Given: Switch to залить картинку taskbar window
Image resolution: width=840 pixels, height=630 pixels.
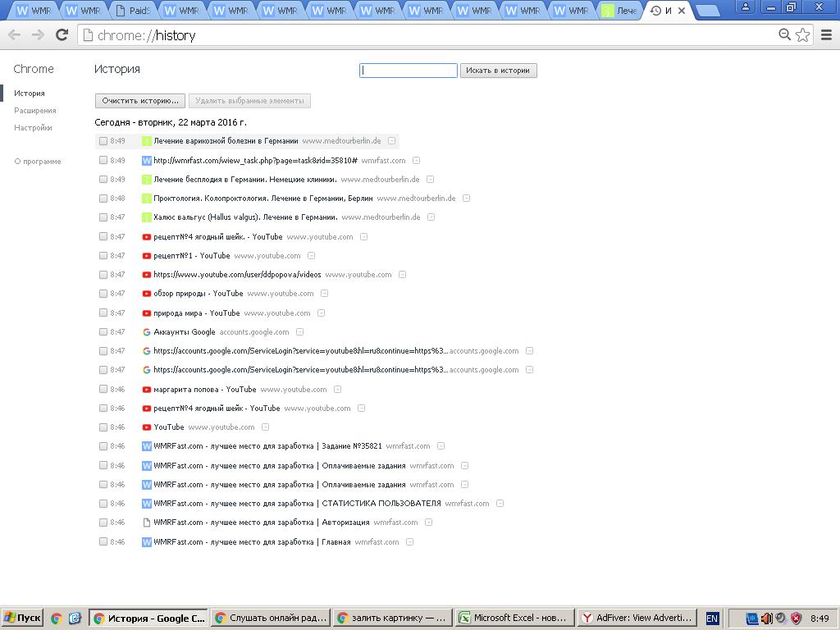Looking at the screenshot, I should [x=393, y=618].
